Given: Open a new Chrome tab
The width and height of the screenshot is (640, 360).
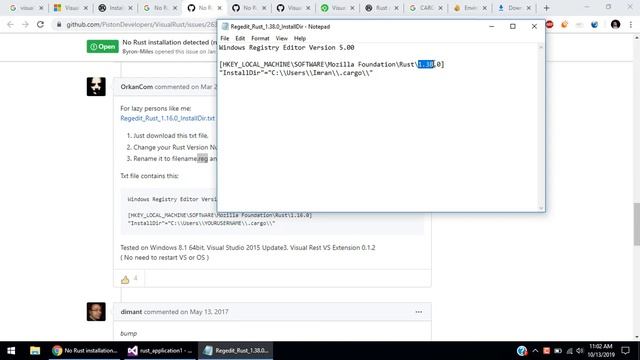Looking at the screenshot, I should point(547,8).
